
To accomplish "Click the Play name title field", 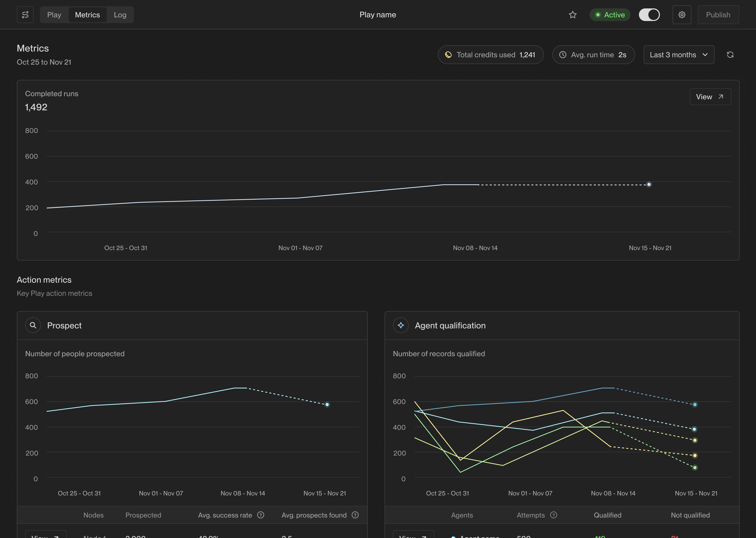I will 378,14.
